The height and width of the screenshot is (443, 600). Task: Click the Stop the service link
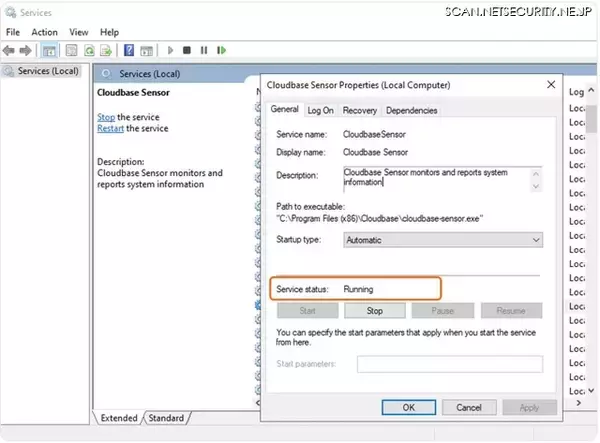106,117
